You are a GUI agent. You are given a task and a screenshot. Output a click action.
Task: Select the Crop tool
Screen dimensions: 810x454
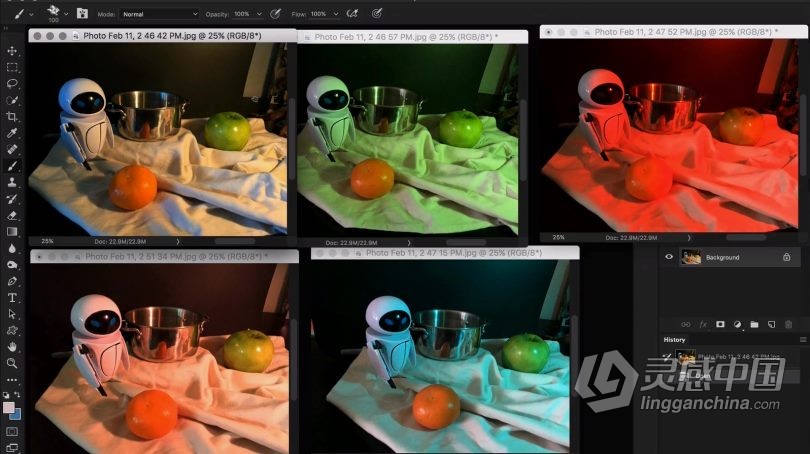[x=12, y=117]
